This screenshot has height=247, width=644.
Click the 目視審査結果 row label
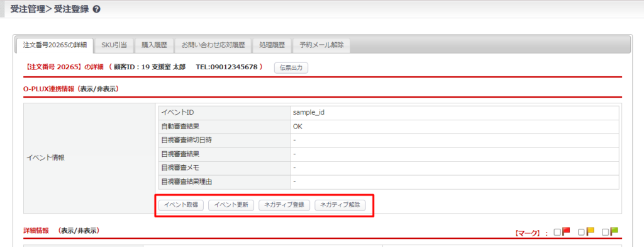pyautogui.click(x=225, y=154)
